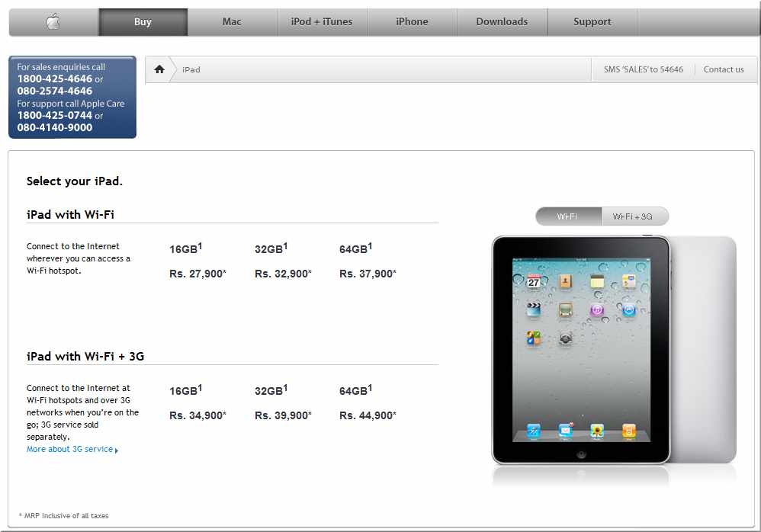Click the iPad product image
761x532 pixels.
pos(614,350)
